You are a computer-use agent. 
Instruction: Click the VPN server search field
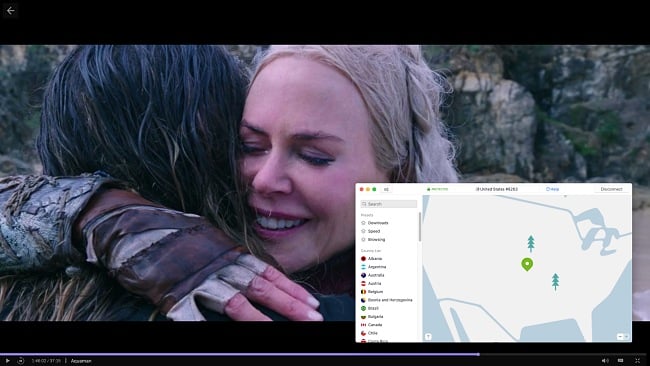click(389, 204)
